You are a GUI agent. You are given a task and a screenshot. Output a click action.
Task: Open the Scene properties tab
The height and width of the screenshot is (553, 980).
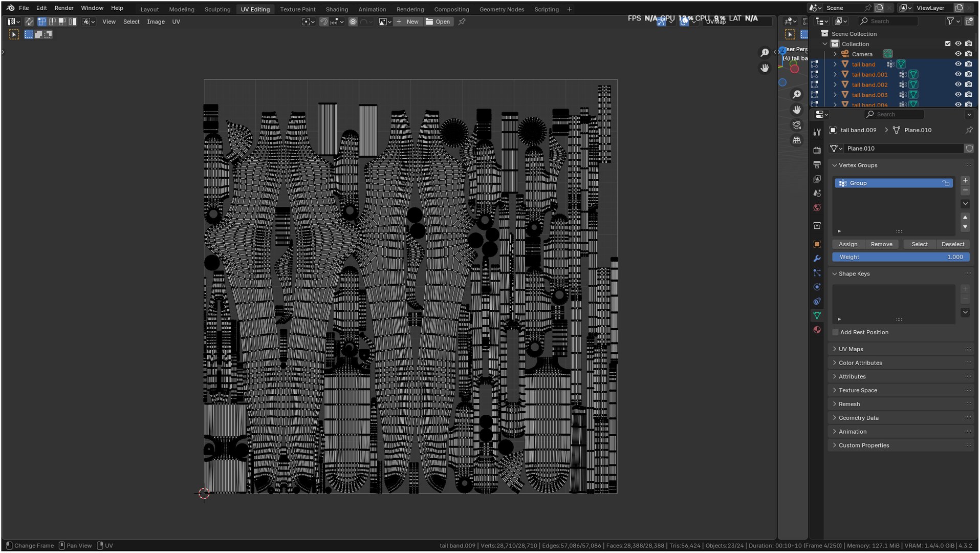(x=817, y=193)
